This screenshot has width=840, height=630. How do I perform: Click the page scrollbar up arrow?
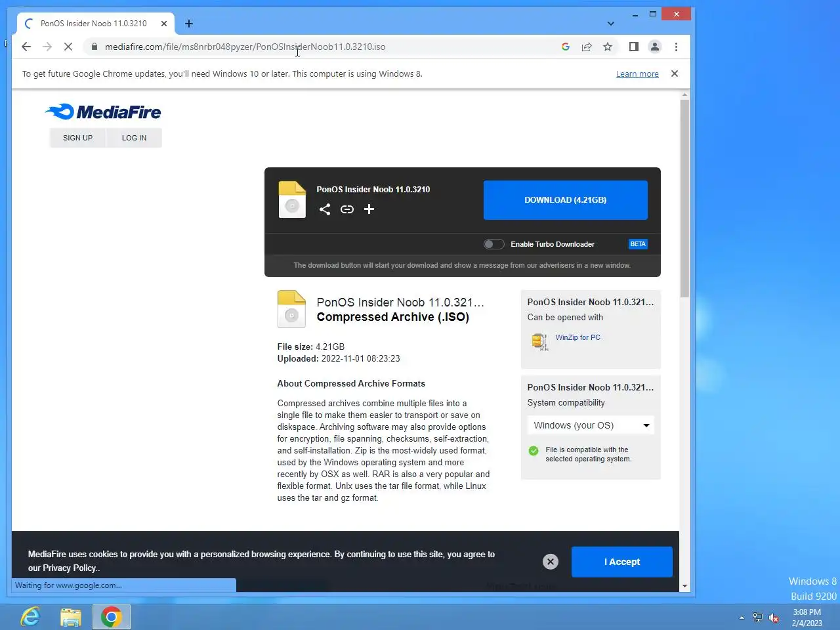[x=685, y=95]
